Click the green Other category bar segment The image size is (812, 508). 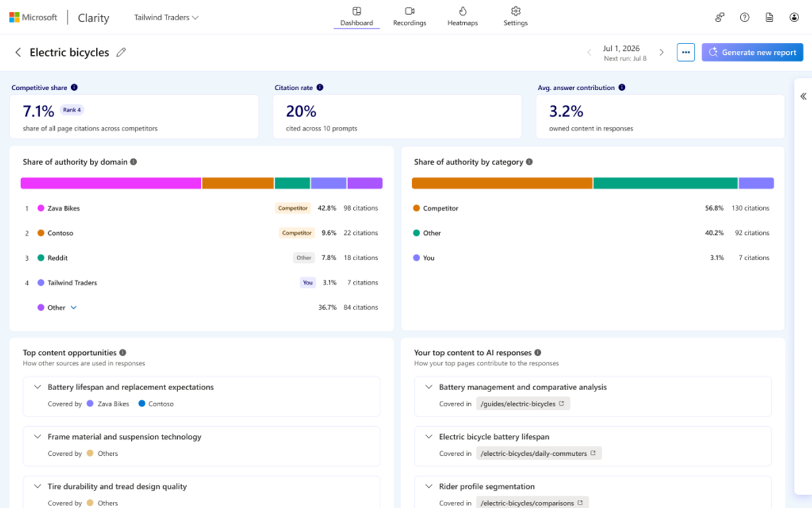(x=666, y=183)
